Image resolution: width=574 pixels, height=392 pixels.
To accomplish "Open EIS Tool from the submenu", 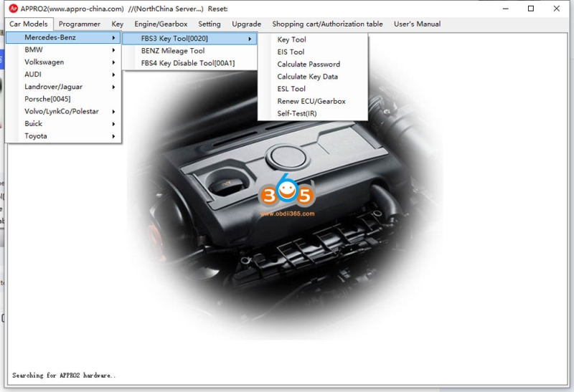I will 313,52.
